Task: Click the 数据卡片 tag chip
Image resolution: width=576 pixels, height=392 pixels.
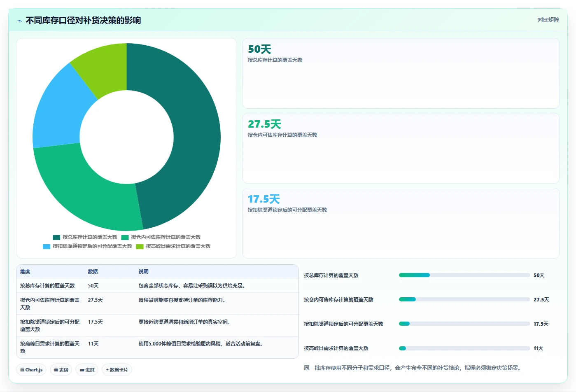Action: (117, 370)
